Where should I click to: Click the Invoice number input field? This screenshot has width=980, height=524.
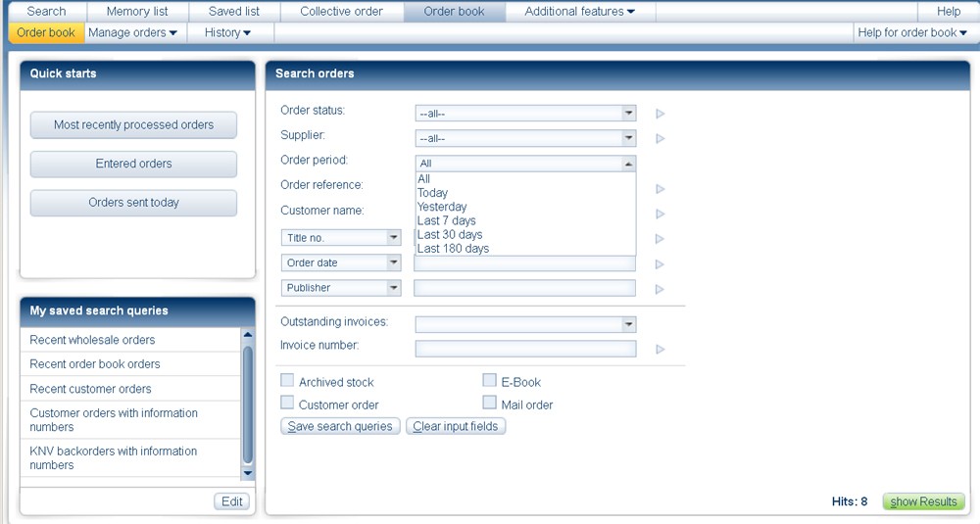click(525, 349)
